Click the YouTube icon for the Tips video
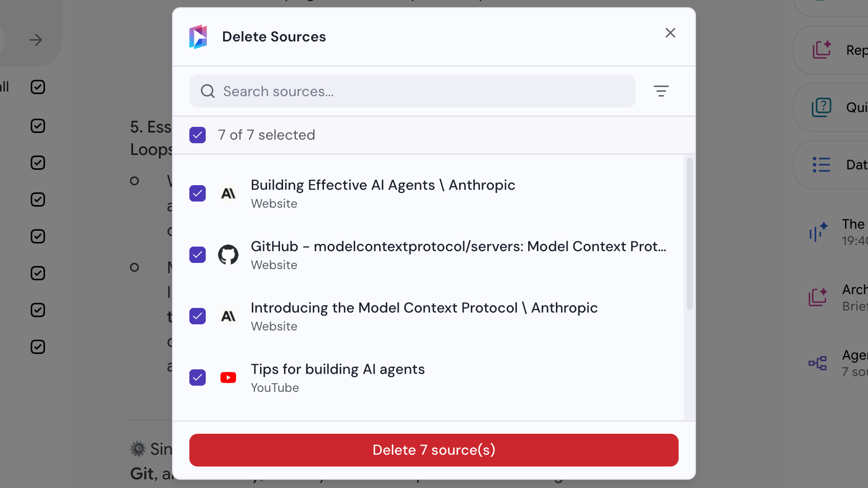 228,378
